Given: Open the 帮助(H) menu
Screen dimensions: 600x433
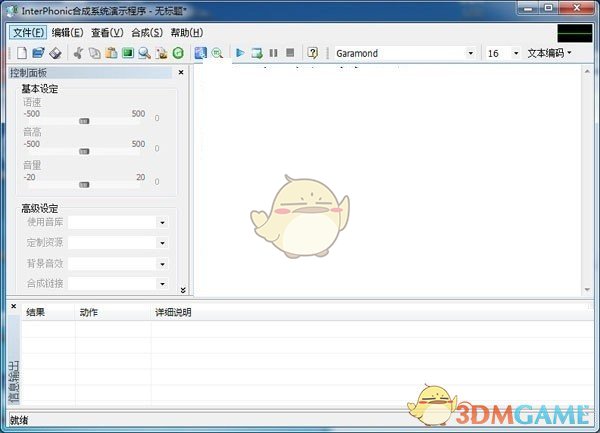Looking at the screenshot, I should click(187, 33).
